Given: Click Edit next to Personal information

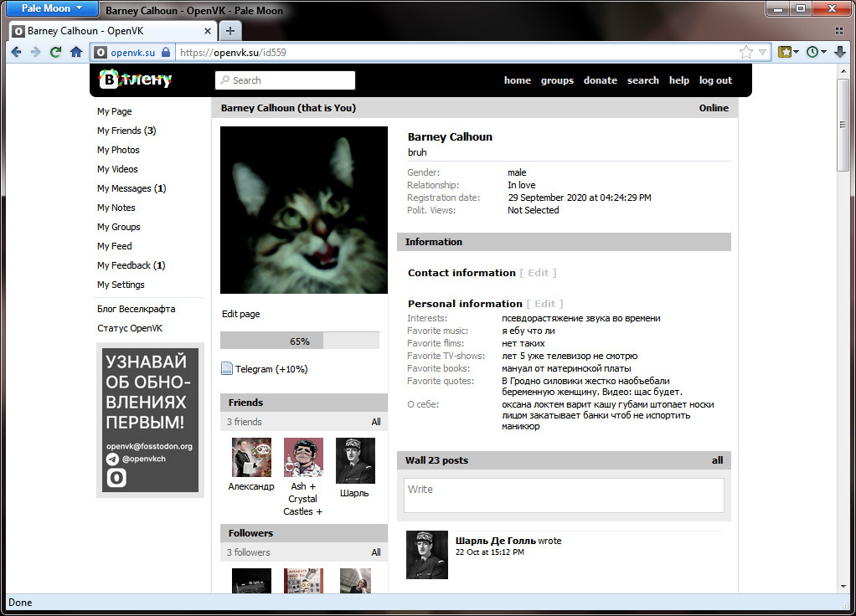Looking at the screenshot, I should (544, 304).
